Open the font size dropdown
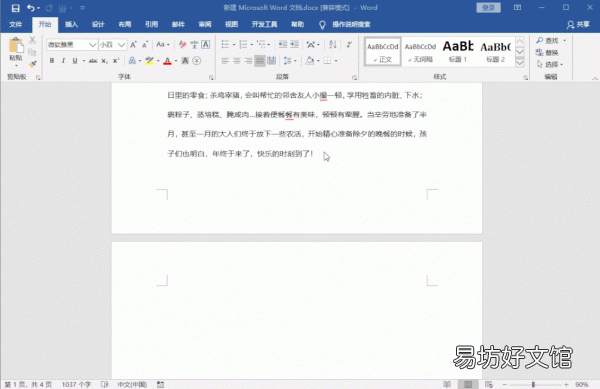600x389 pixels. pos(121,45)
